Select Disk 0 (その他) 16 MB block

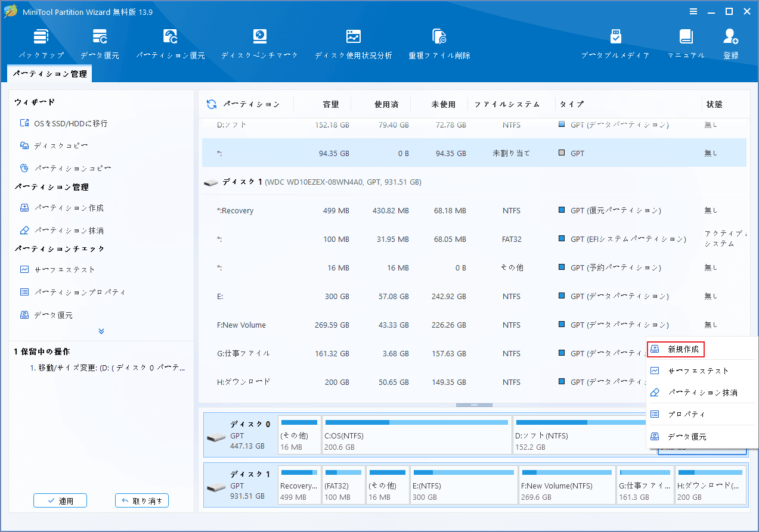(x=299, y=435)
